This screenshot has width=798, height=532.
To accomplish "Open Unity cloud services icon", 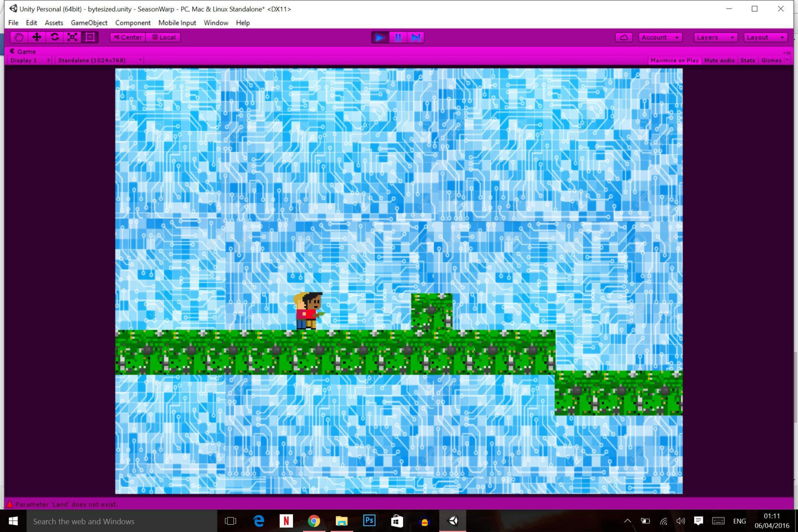I will point(624,37).
